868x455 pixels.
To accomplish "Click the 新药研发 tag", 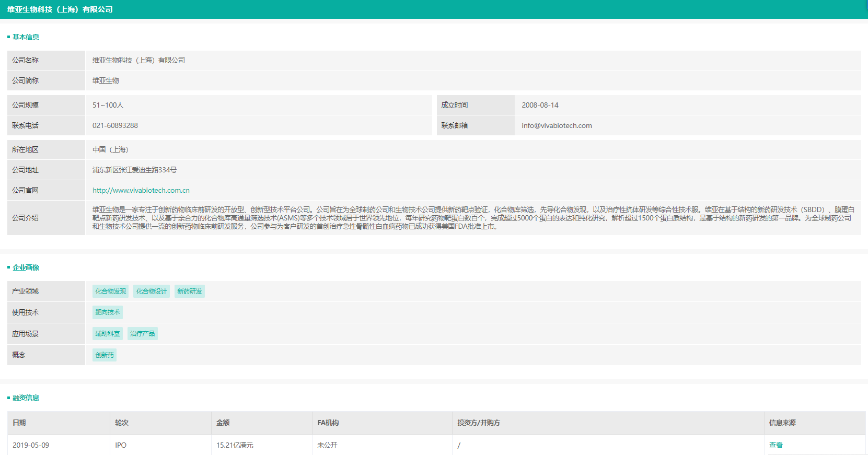I will pyautogui.click(x=189, y=291).
